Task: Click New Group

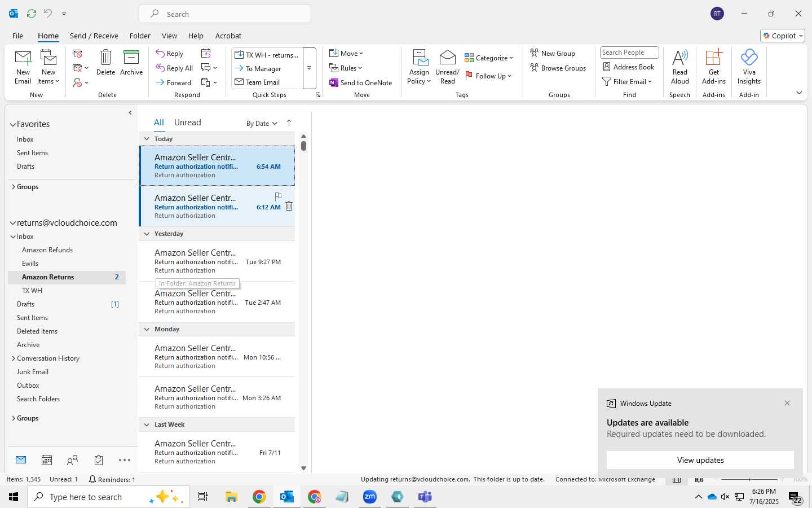Action: pos(553,54)
